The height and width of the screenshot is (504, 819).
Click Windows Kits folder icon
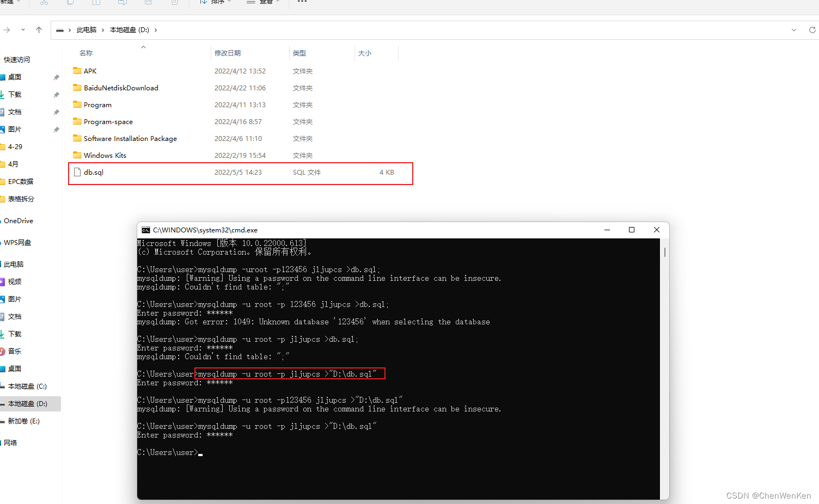point(77,155)
